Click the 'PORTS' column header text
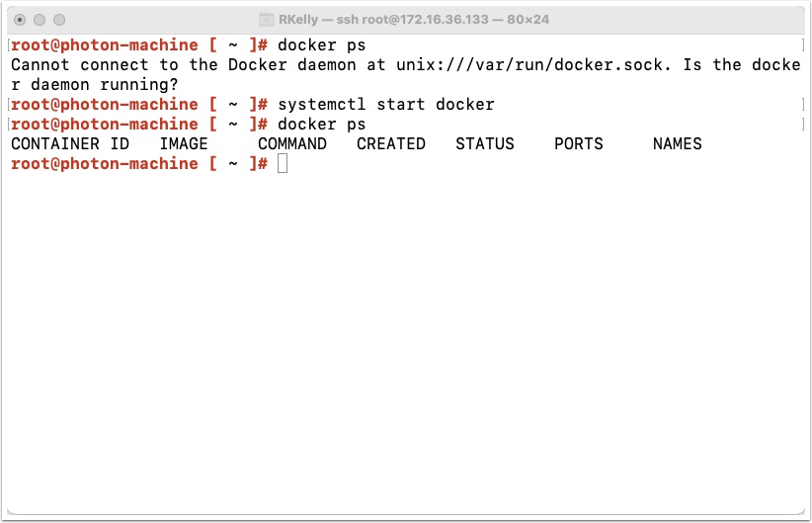The height and width of the screenshot is (523, 812). 579,143
